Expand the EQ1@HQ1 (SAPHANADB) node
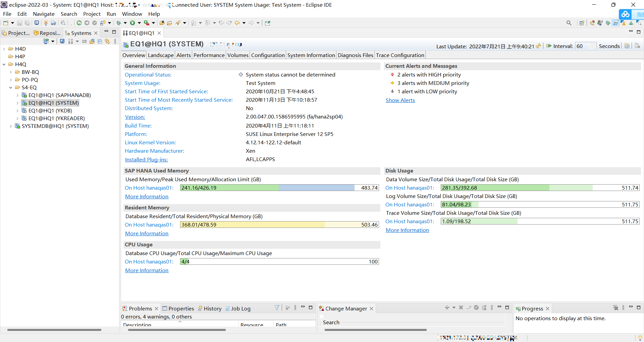 click(17, 95)
